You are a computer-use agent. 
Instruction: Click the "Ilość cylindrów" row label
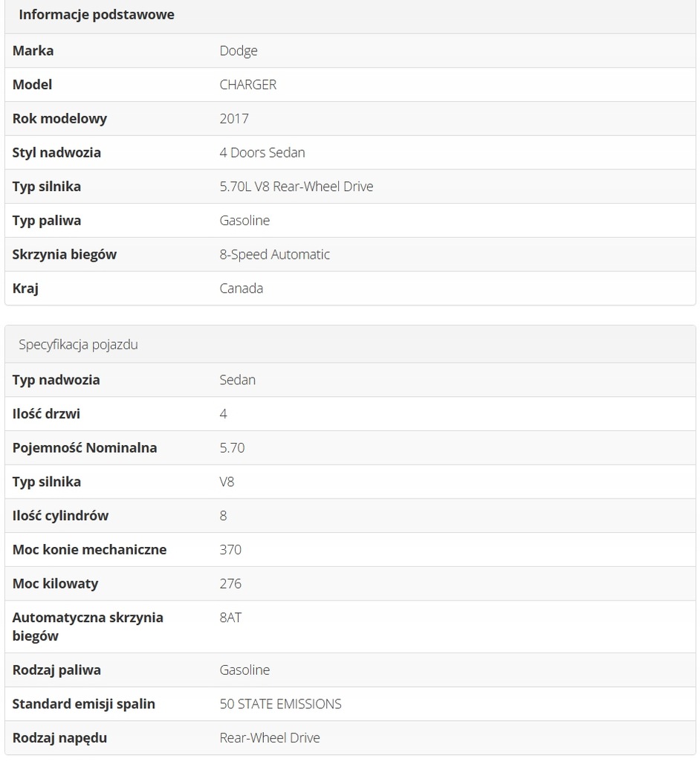tap(61, 516)
